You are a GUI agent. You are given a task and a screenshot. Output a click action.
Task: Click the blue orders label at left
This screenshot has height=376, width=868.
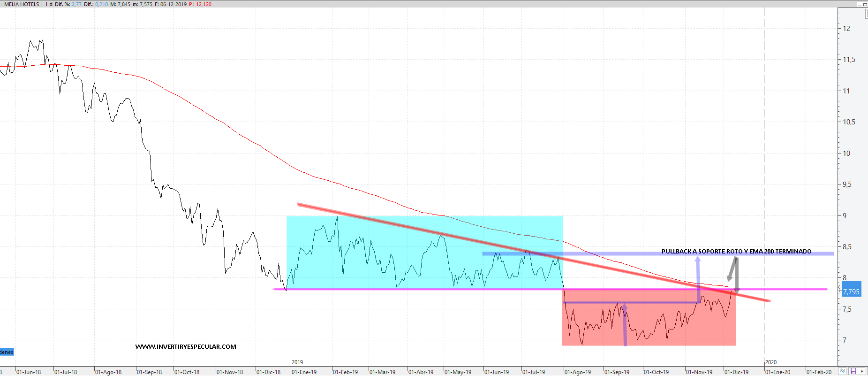coord(7,352)
